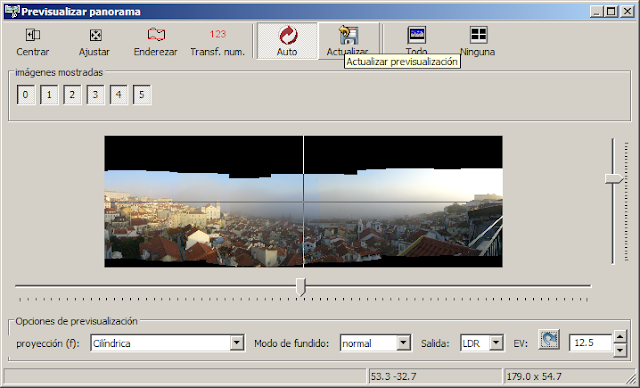This screenshot has height=388, width=640.
Task: Toggle image 0 visibility
Action: coord(26,95)
